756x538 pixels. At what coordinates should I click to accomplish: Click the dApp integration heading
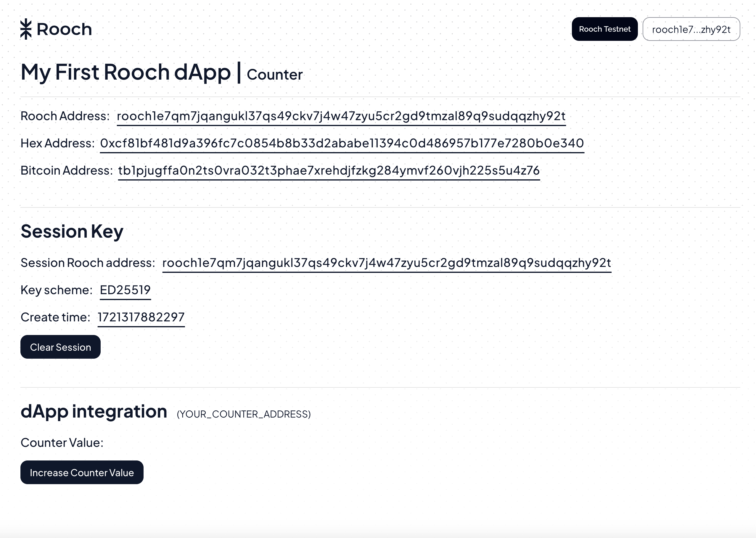(x=94, y=412)
